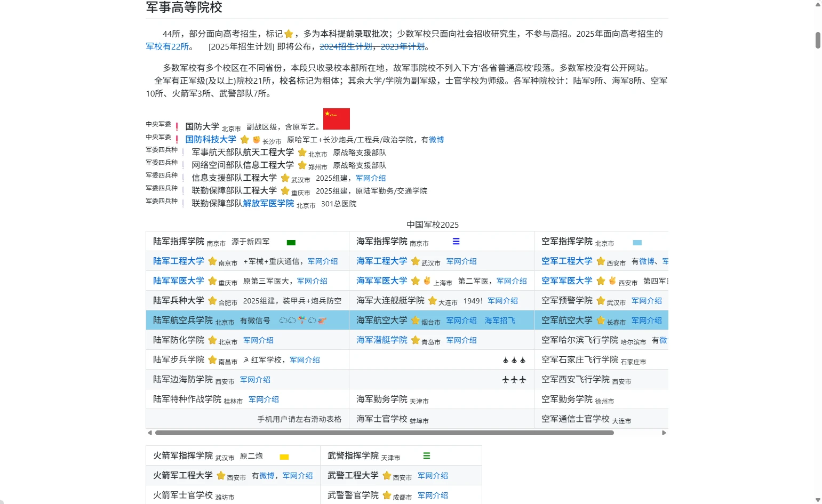Click the table's right scroll arrow
Screen dimensions: 822x504
click(x=664, y=433)
